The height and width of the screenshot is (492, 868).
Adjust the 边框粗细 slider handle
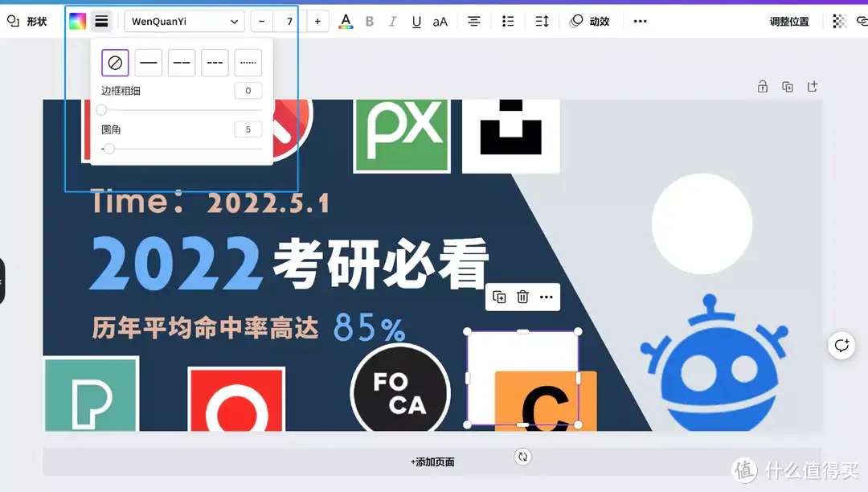101,110
